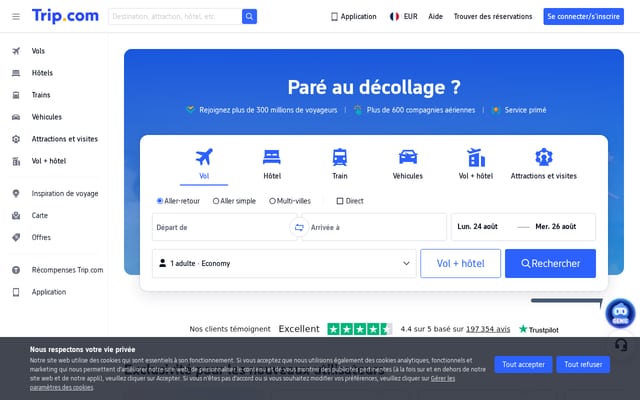
Task: Click the Récompenses Trip.com sidebar icon
Action: [x=16, y=270]
